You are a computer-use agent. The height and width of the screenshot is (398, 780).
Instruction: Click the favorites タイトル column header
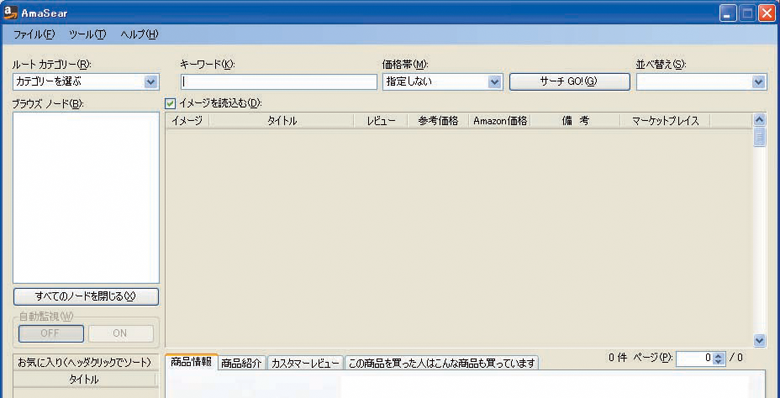[x=84, y=380]
